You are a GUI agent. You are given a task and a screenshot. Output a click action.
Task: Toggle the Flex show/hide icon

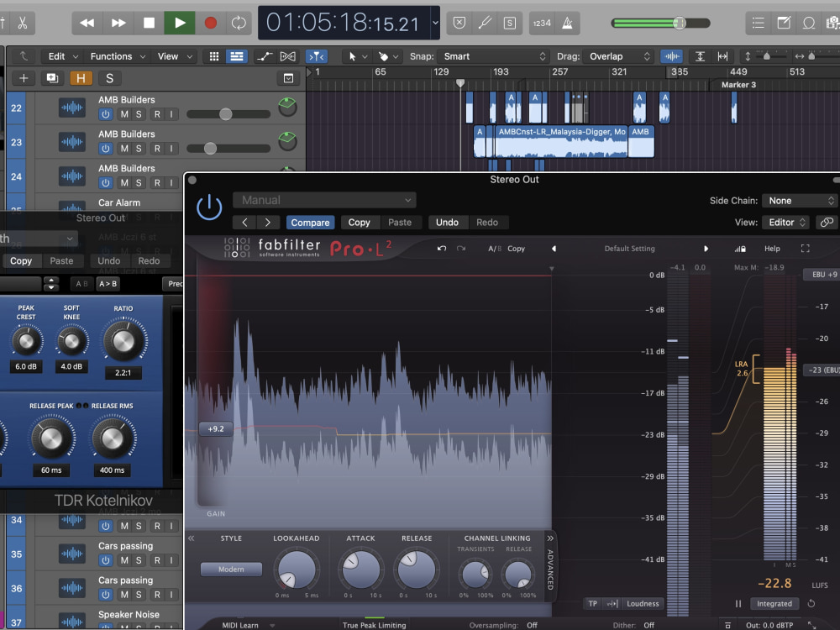(x=287, y=56)
